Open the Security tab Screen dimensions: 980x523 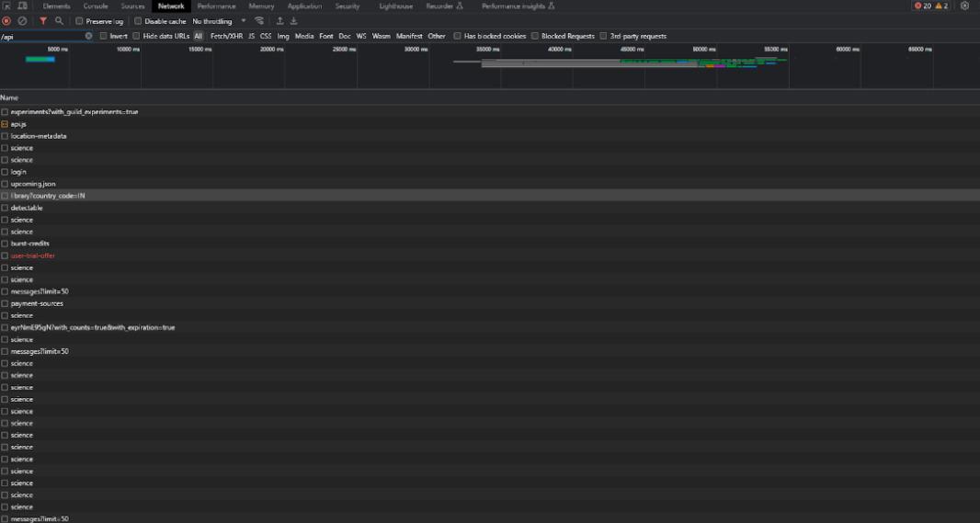pos(348,6)
